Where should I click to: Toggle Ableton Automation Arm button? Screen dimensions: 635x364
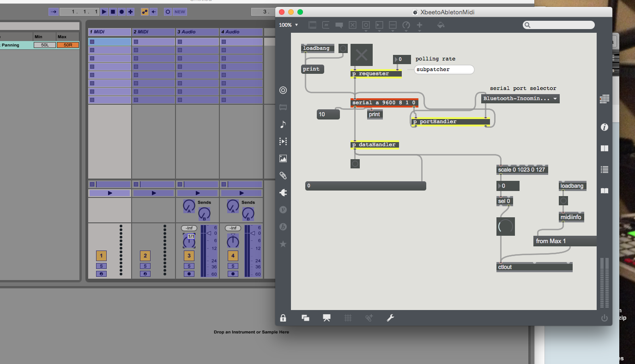click(145, 12)
